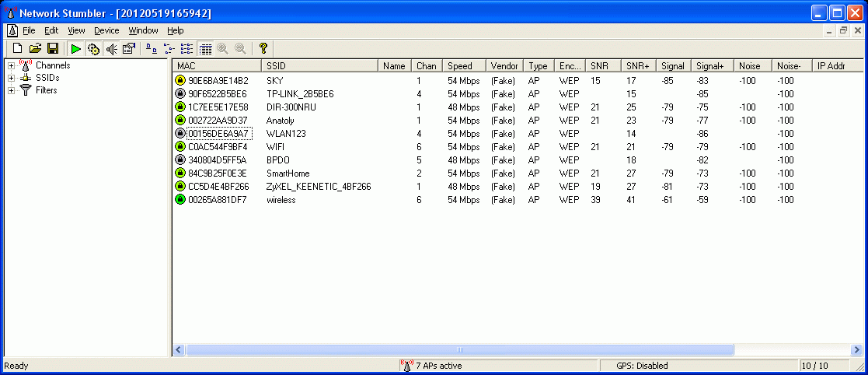Toggle MIDI sound with the speaker icon

point(111,49)
